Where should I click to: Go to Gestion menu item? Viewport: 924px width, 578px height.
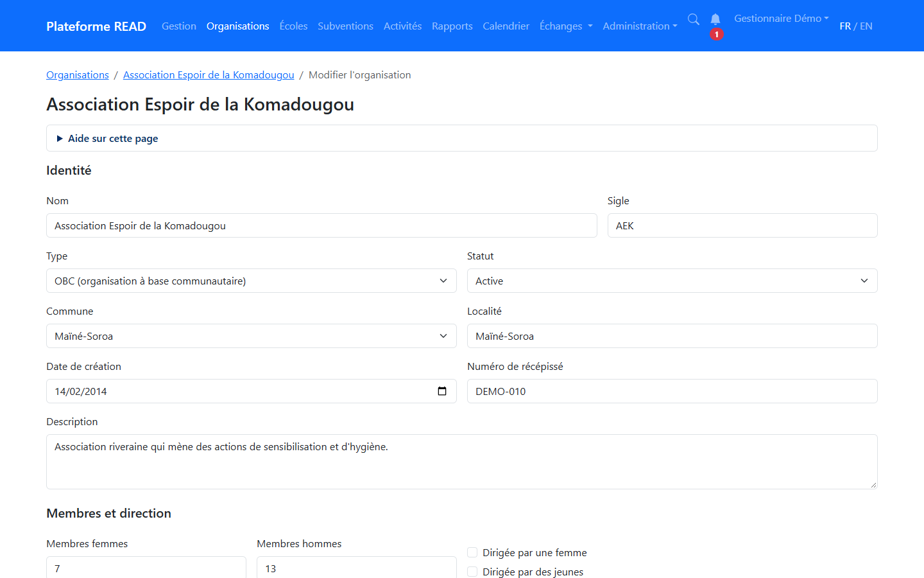(x=179, y=26)
